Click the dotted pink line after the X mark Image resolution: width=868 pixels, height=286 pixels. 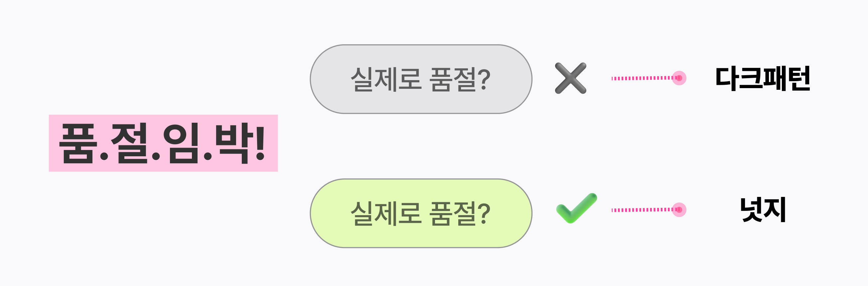click(x=643, y=78)
